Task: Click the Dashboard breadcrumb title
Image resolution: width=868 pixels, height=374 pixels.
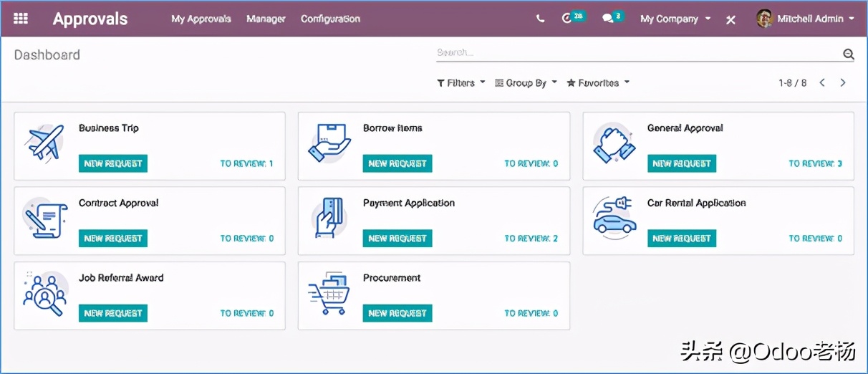Action: [x=47, y=55]
